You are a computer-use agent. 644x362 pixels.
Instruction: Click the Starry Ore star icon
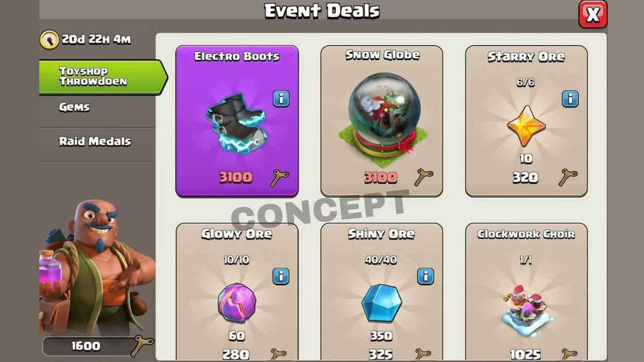coord(526,126)
